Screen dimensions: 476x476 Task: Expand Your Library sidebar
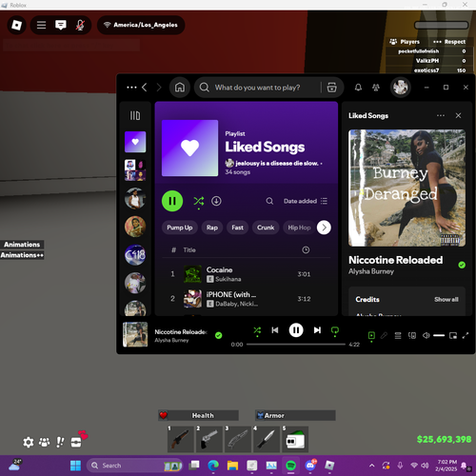click(x=135, y=115)
